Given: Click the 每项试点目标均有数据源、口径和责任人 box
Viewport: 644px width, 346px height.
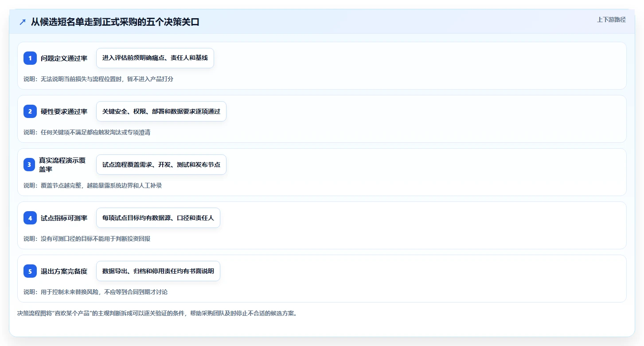Looking at the screenshot, I should (x=158, y=218).
